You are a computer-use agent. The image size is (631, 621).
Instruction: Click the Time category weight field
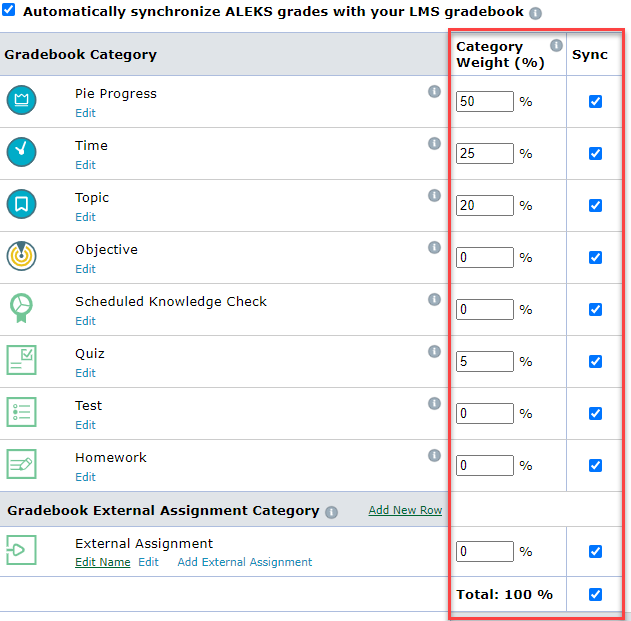485,153
